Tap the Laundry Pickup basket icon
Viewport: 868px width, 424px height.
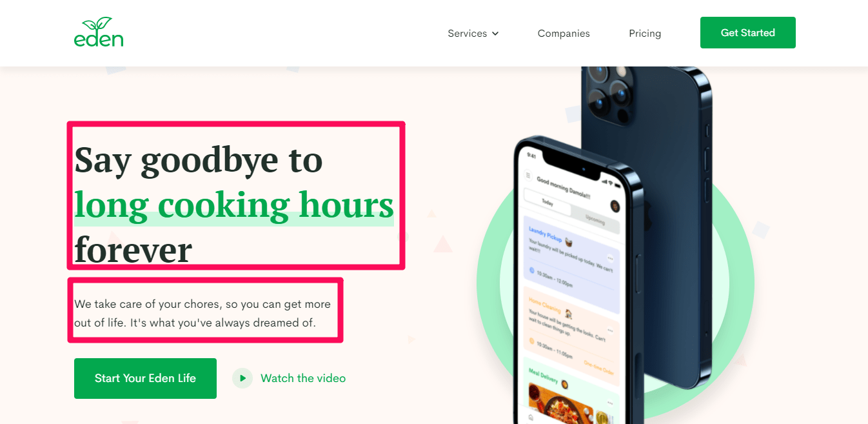[569, 241]
